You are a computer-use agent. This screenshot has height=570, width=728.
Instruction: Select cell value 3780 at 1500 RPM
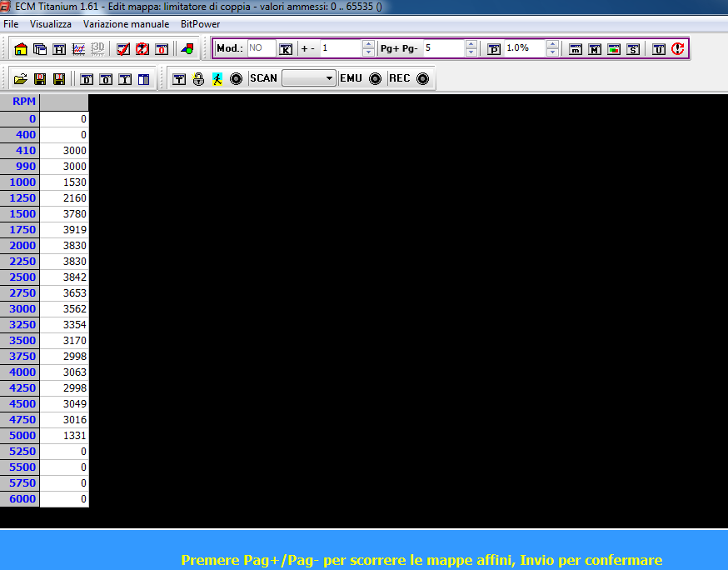(x=64, y=213)
